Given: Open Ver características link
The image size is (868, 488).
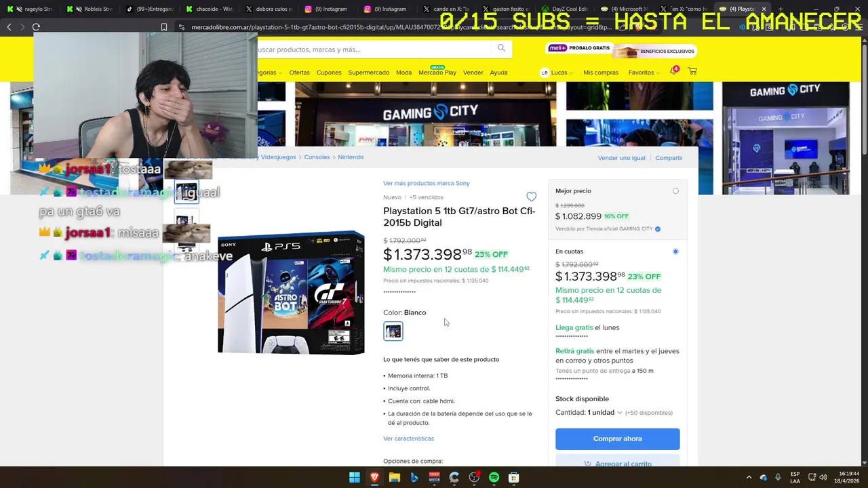Looking at the screenshot, I should click(x=408, y=439).
